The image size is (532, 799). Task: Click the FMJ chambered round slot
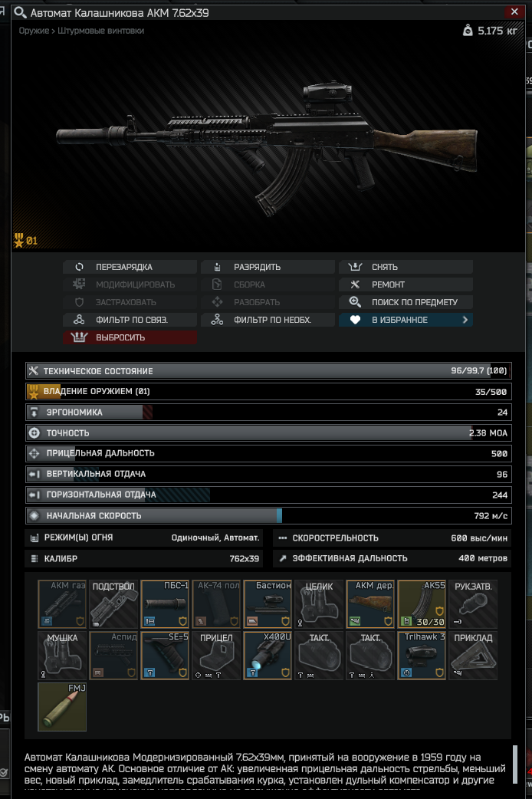pyautogui.click(x=62, y=707)
